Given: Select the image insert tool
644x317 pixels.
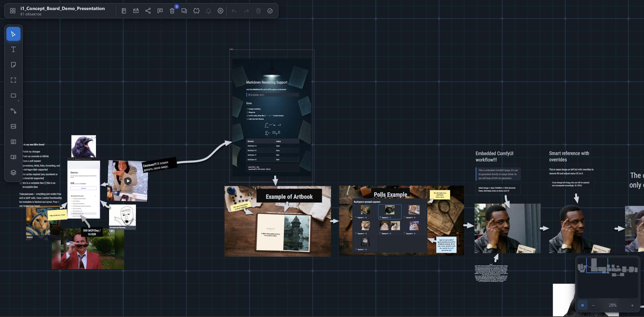Looking at the screenshot, I should click(x=13, y=126).
